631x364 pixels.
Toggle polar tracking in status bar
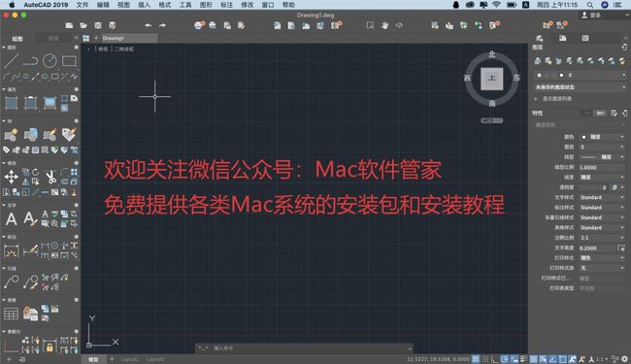[504, 359]
